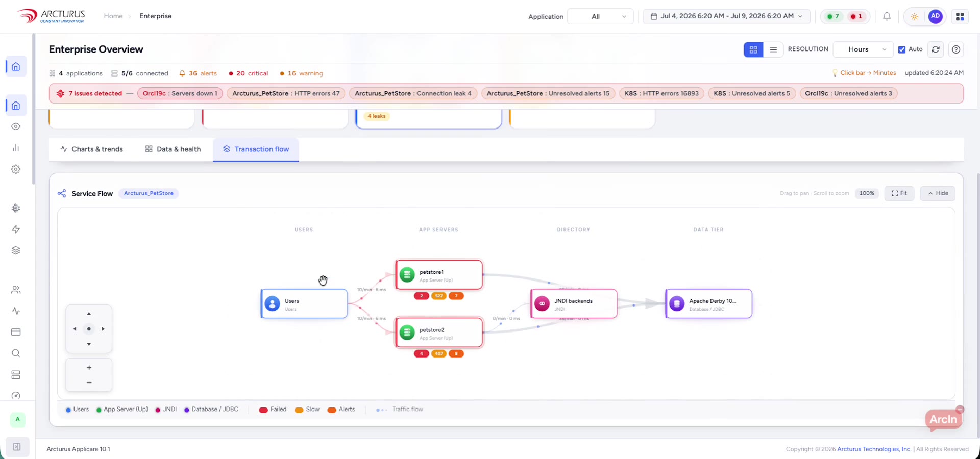Open the Arcturus Technologies, Inc. link
Image resolution: width=980 pixels, height=459 pixels.
coord(874,449)
